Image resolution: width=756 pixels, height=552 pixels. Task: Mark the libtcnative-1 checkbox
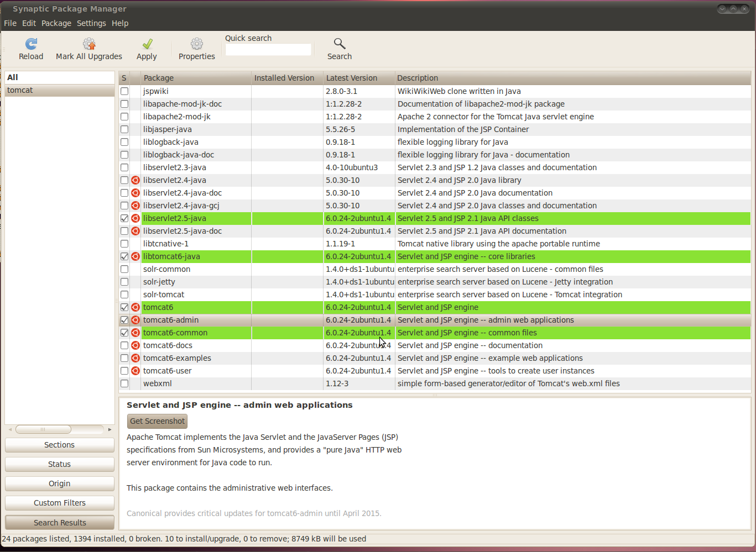click(x=124, y=244)
